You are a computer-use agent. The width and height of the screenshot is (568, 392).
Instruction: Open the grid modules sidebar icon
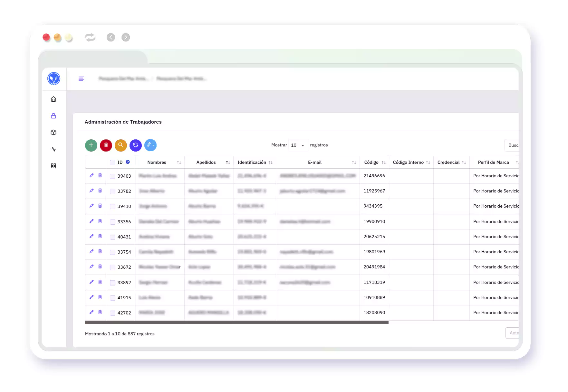tap(53, 166)
